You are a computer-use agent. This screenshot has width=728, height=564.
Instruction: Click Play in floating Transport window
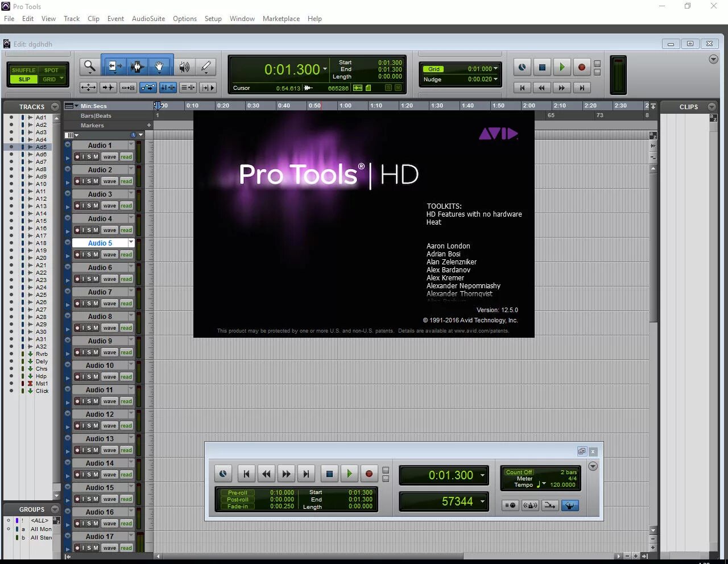pyautogui.click(x=349, y=474)
